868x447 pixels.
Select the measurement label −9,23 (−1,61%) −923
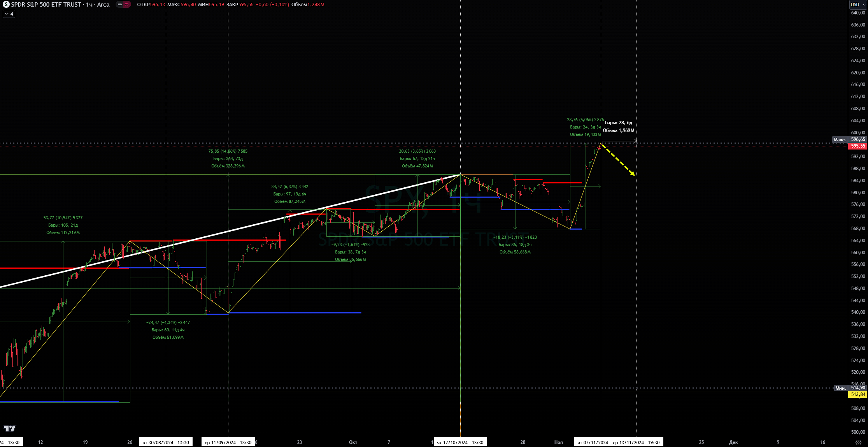coord(351,245)
